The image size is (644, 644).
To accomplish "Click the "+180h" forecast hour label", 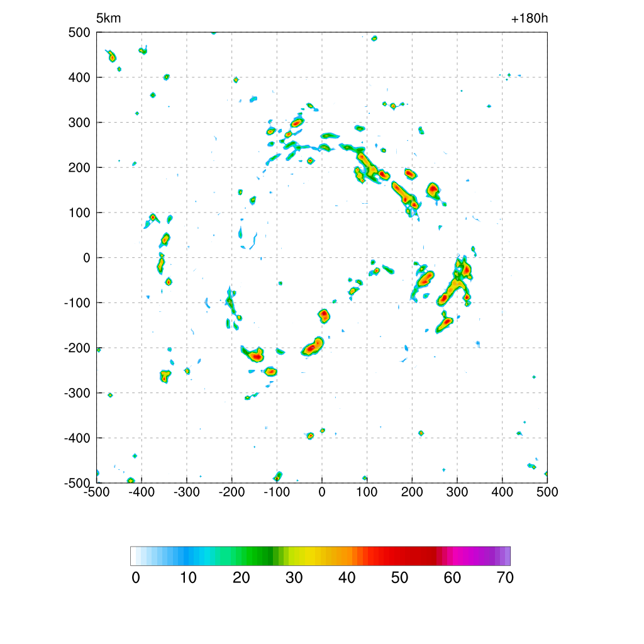I will (x=530, y=18).
